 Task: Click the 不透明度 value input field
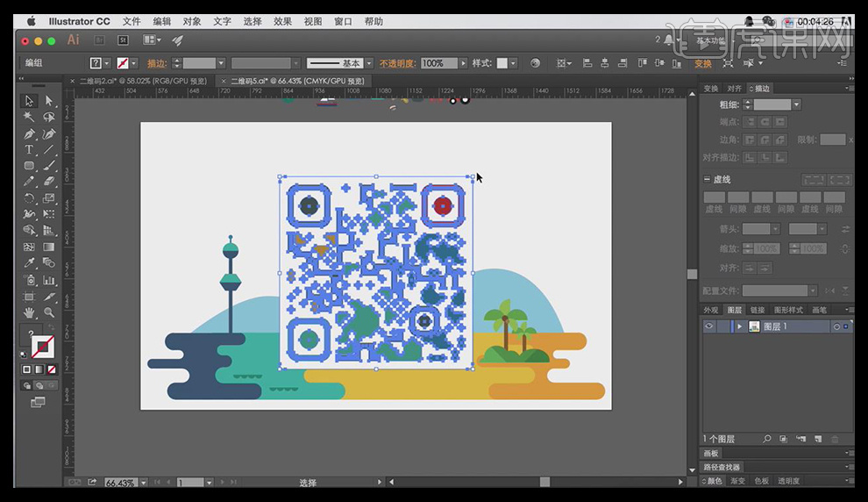click(x=434, y=64)
